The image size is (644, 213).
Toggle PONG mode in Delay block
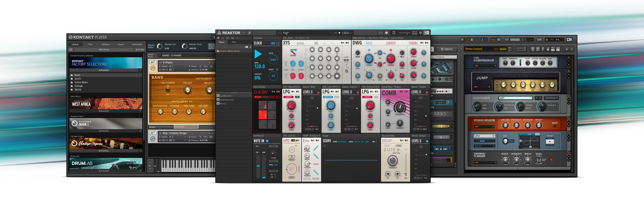pos(398,146)
